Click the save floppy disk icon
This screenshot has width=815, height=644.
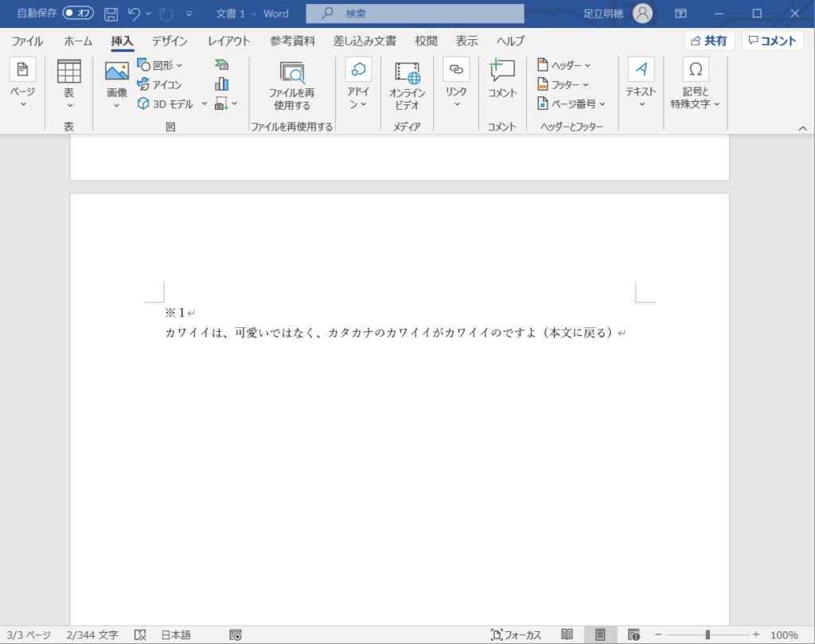point(111,14)
